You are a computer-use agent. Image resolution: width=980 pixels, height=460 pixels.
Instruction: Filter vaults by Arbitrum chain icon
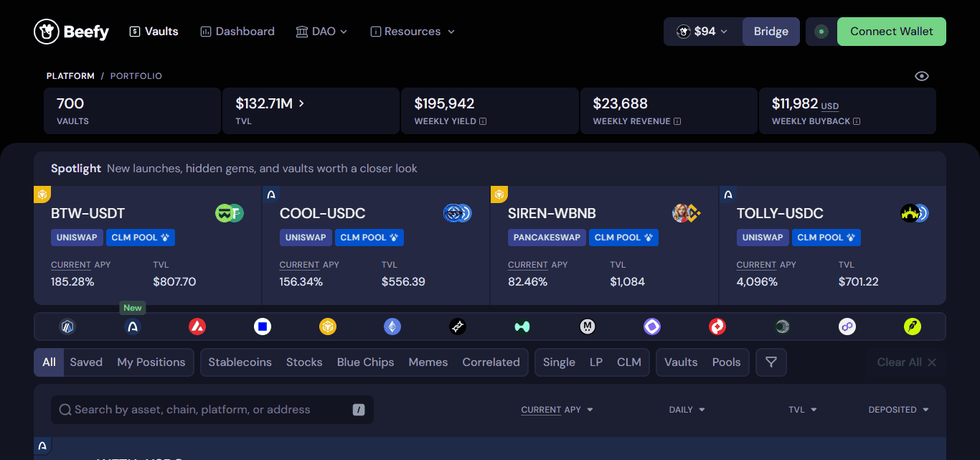(67, 327)
